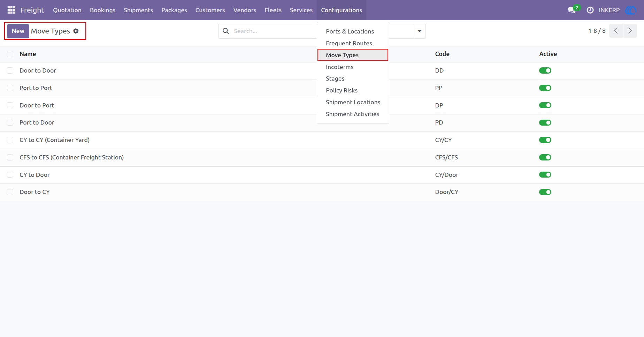Select the CY to Door row checkbox
Viewport: 644px width, 337px height.
tap(10, 175)
